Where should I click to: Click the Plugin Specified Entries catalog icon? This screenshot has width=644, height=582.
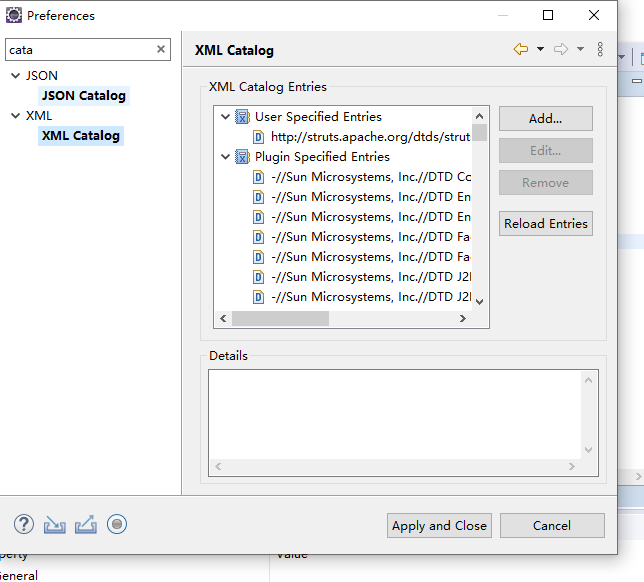tap(242, 156)
